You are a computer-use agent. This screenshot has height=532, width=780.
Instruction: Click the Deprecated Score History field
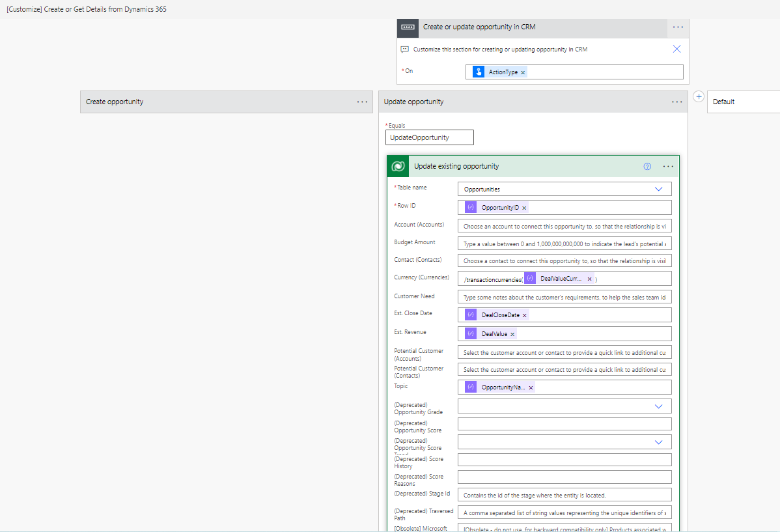[x=564, y=460]
